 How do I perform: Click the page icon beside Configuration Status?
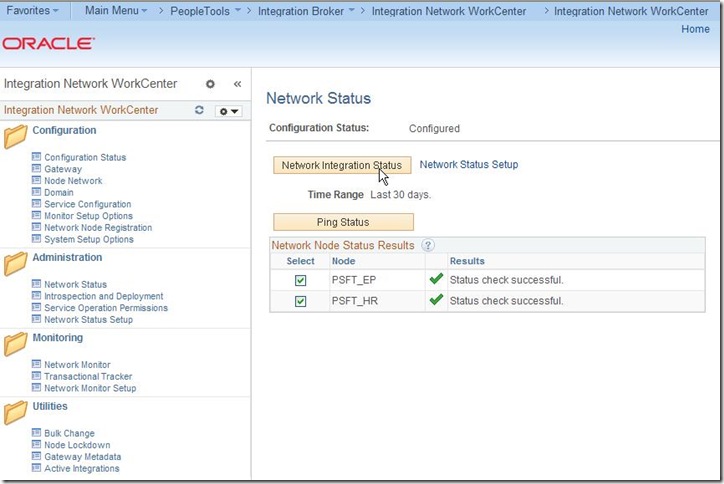click(36, 157)
